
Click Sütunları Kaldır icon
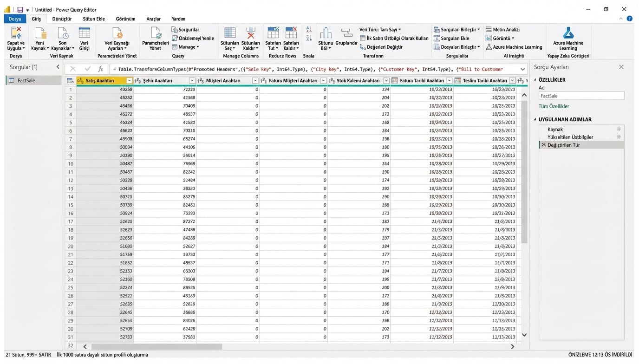250,33
